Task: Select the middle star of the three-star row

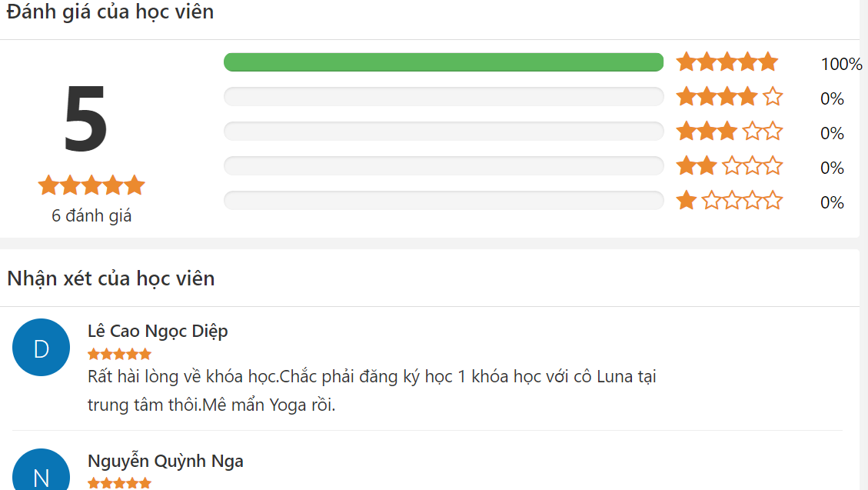Action: pyautogui.click(x=706, y=131)
